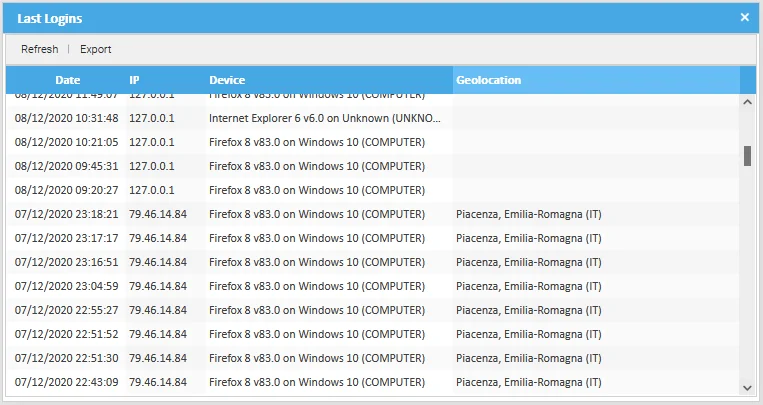Select the 07/12/2020 23:18:21 login row
The width and height of the screenshot is (763, 405).
[x=66, y=214]
